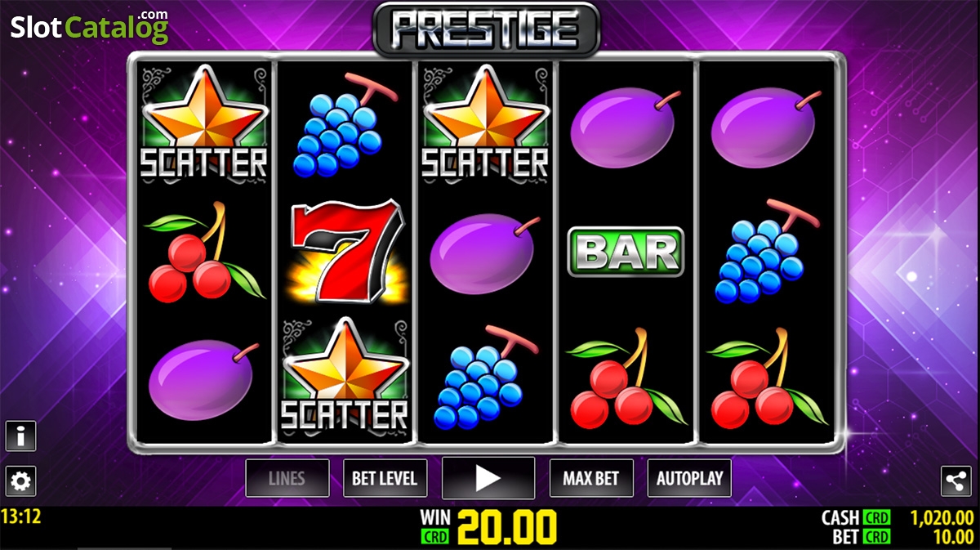980x550 pixels.
Task: Click the win amount 20.00 display
Action: [507, 527]
